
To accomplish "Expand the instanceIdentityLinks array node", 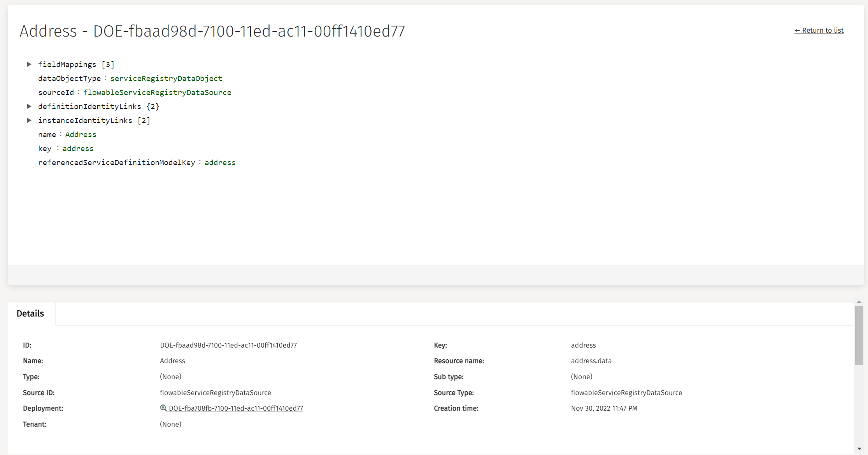I will [29, 120].
